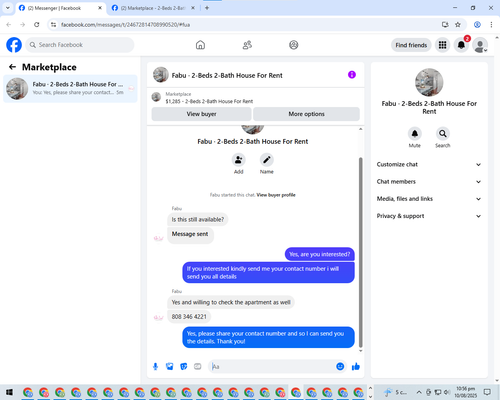Viewport: 500px width, 400px height.
Task: Click the Name edit pencil icon
Action: click(267, 160)
